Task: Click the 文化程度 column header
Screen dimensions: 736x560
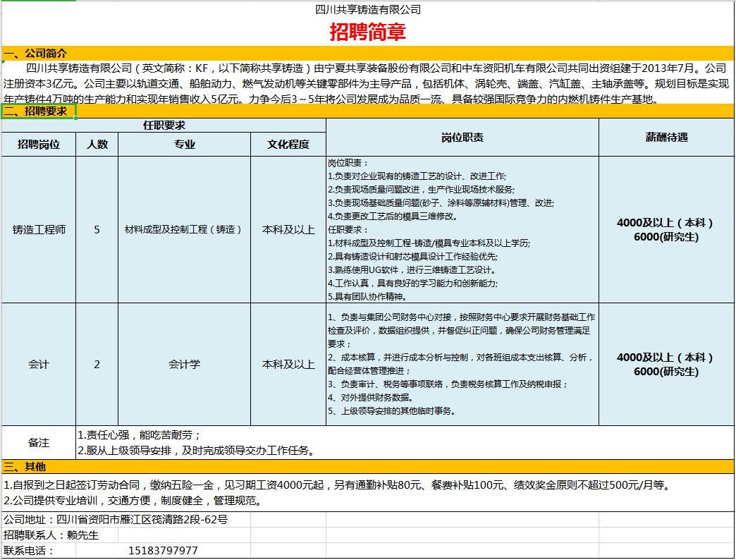Action: click(x=288, y=145)
